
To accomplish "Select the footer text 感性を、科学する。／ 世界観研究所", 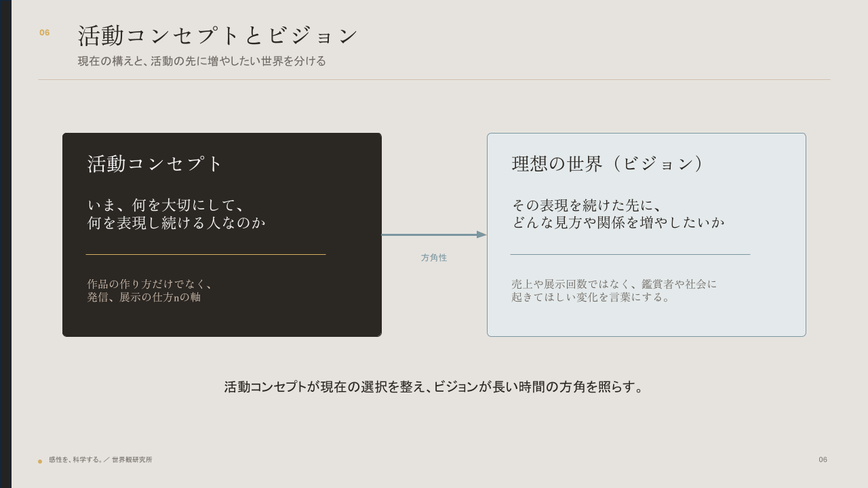I will point(100,460).
